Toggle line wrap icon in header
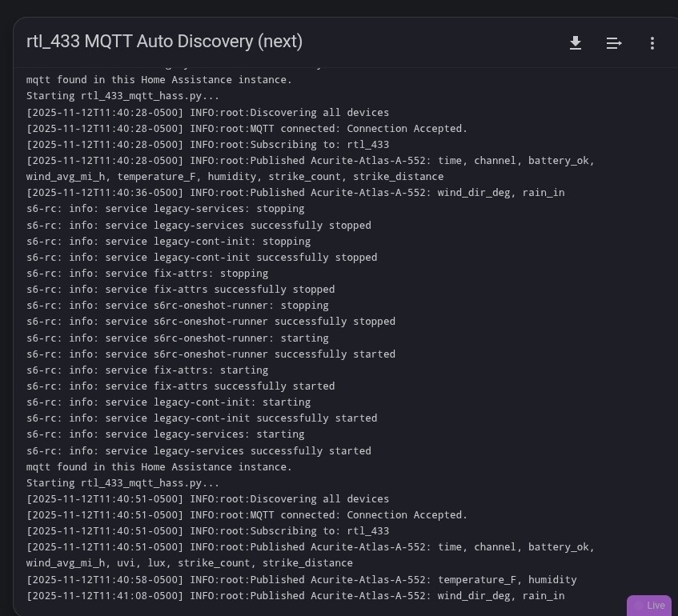 [x=614, y=43]
